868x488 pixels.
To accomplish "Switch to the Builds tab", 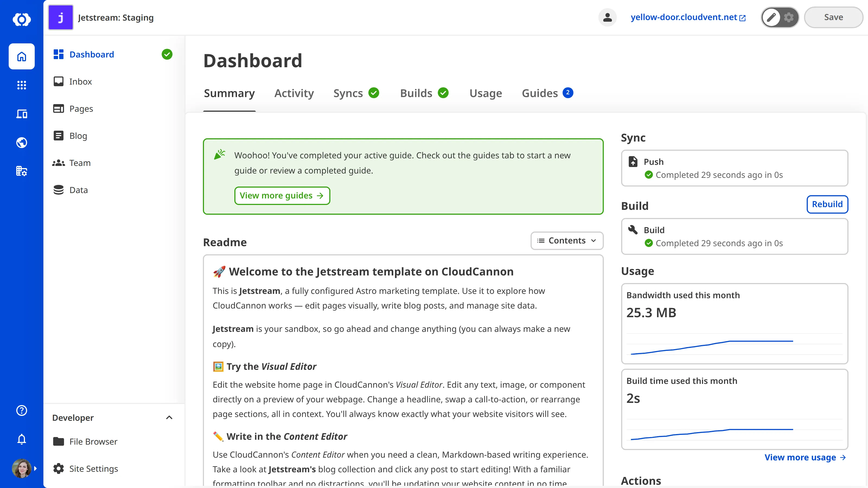I will [424, 93].
